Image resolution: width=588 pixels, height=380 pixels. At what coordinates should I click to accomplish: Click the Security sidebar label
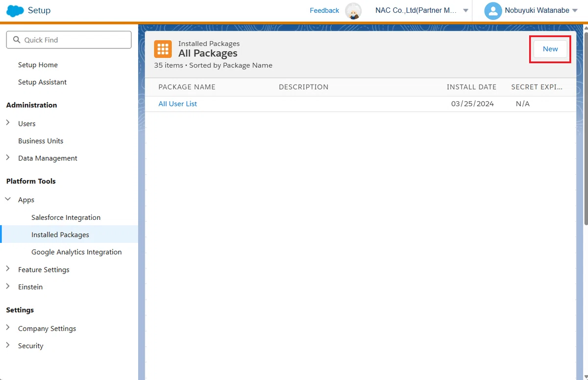pos(30,346)
